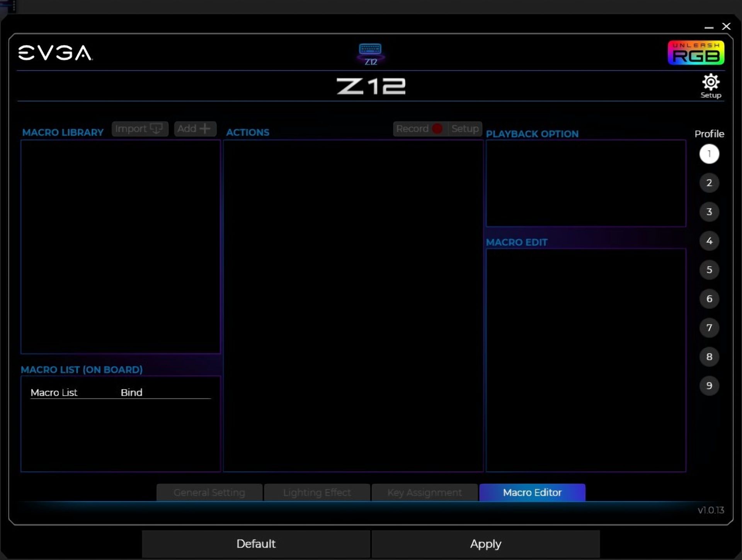Open the Actions Setup button

465,129
